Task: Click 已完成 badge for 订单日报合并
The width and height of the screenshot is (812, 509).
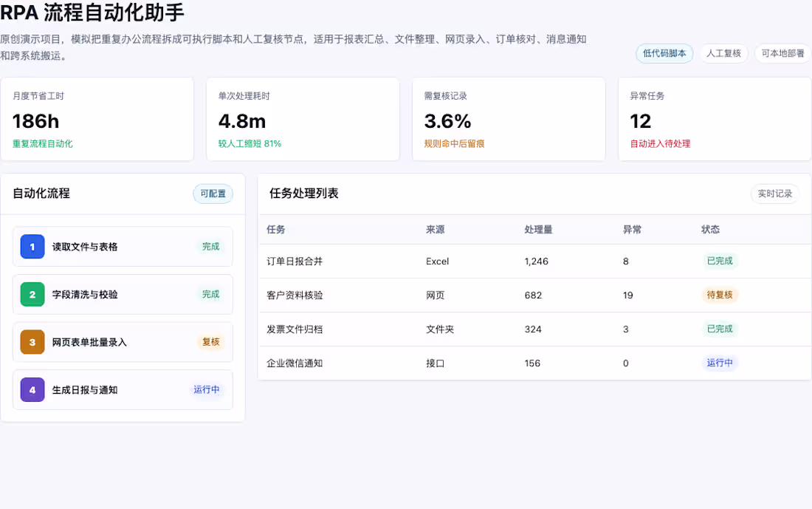Action: tap(720, 261)
